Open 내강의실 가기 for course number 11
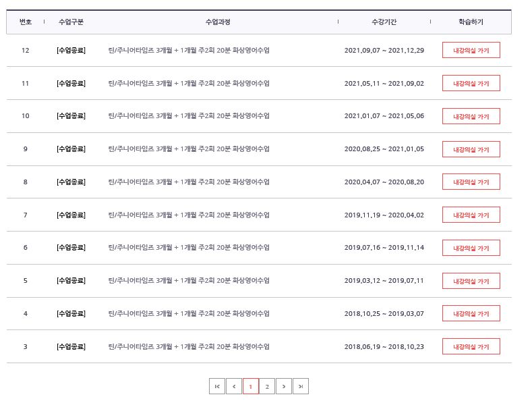This screenshot has width=532, height=401. [x=471, y=83]
